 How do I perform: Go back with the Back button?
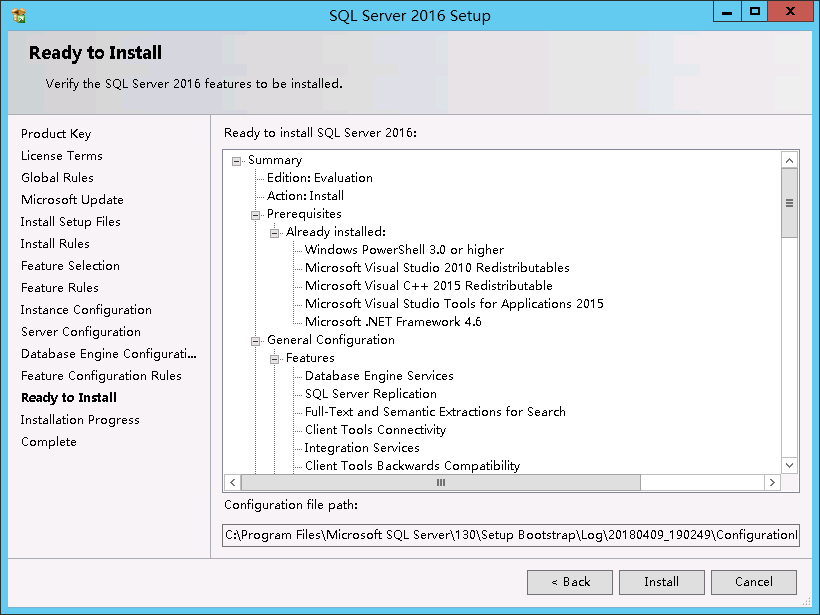[x=570, y=582]
